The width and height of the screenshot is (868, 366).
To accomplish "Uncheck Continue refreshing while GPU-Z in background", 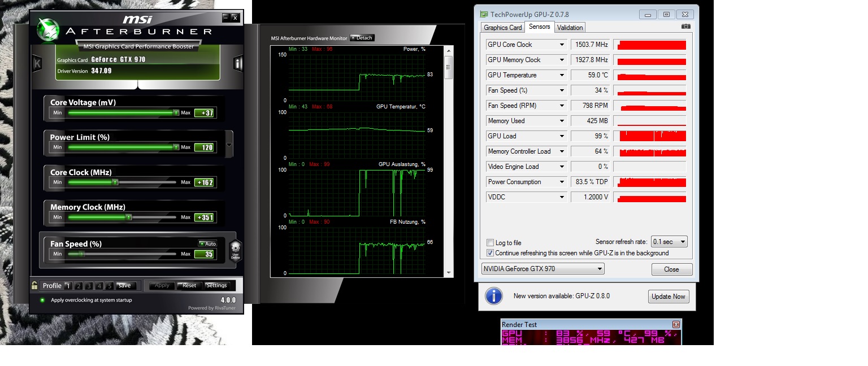I will (491, 253).
